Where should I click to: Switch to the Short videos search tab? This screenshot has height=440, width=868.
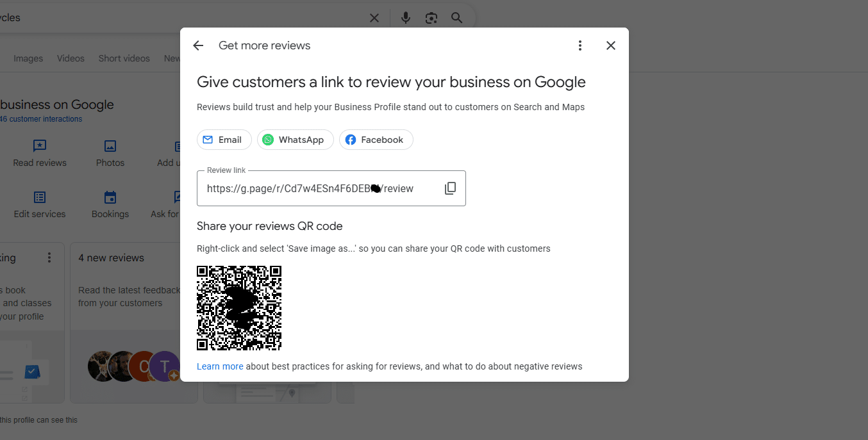pyautogui.click(x=124, y=58)
